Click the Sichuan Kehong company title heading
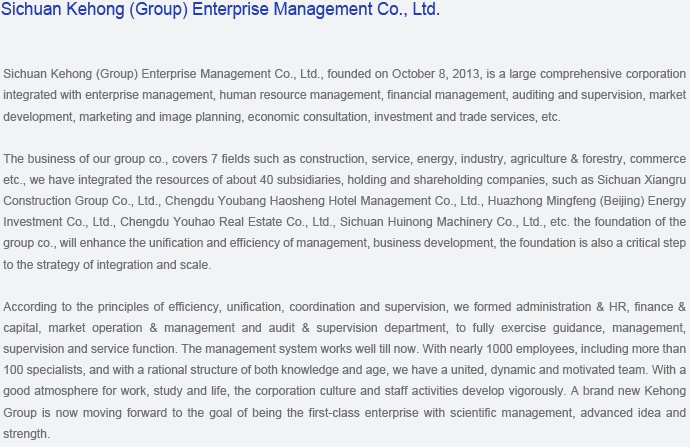Image resolution: width=690 pixels, height=447 pixels. click(220, 11)
